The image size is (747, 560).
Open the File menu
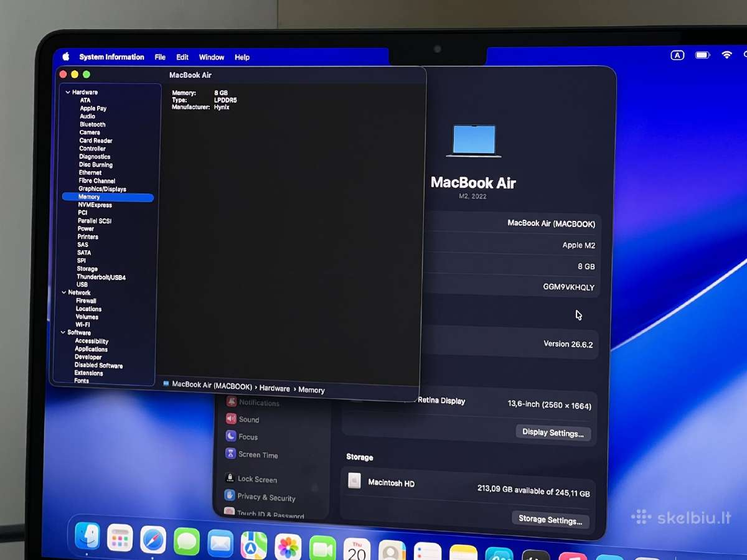coord(160,57)
